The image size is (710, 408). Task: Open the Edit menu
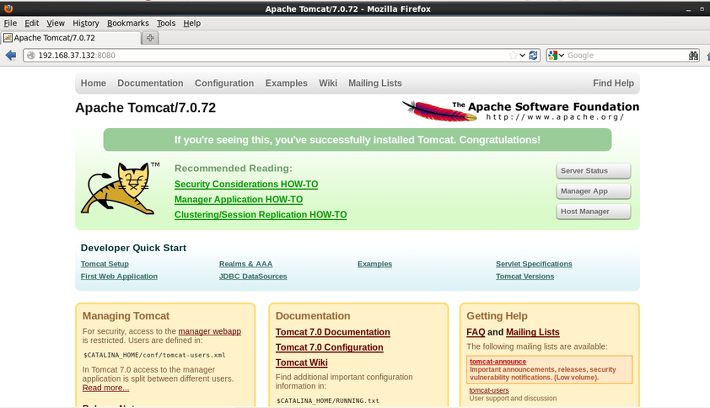pyautogui.click(x=31, y=23)
